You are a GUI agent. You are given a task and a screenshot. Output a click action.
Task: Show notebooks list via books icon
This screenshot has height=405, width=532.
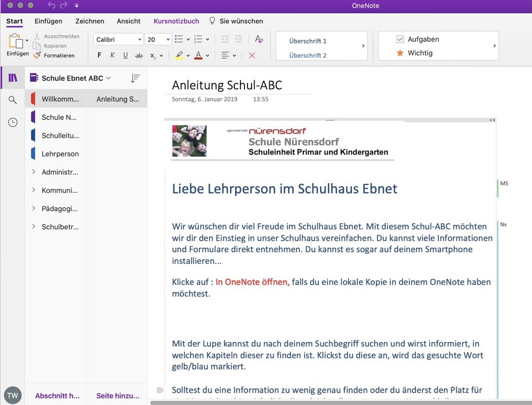click(13, 78)
